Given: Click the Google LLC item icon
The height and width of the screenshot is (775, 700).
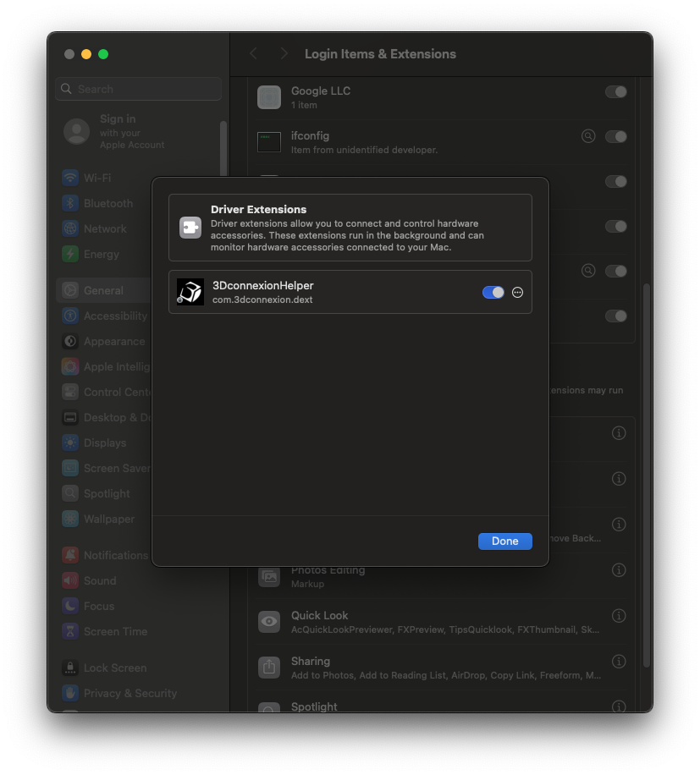Looking at the screenshot, I should [269, 97].
